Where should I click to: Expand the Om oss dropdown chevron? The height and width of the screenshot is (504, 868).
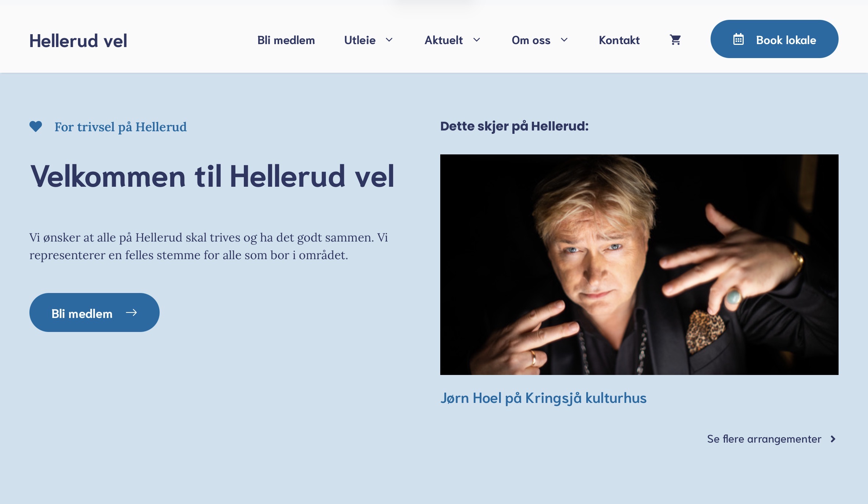coord(564,40)
